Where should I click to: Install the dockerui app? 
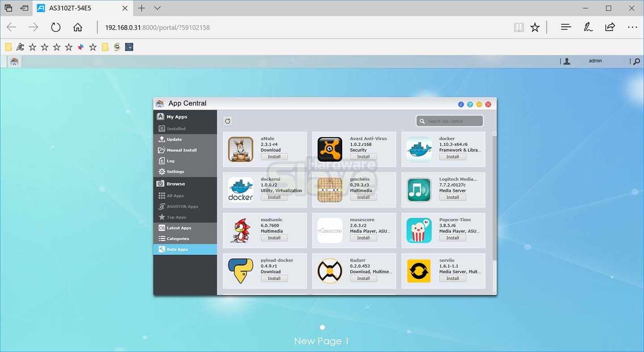(x=274, y=197)
